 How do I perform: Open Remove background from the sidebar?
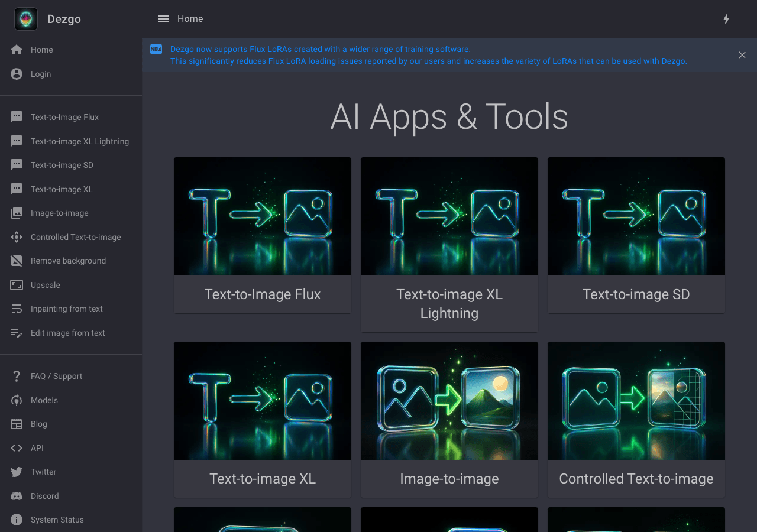click(71, 261)
